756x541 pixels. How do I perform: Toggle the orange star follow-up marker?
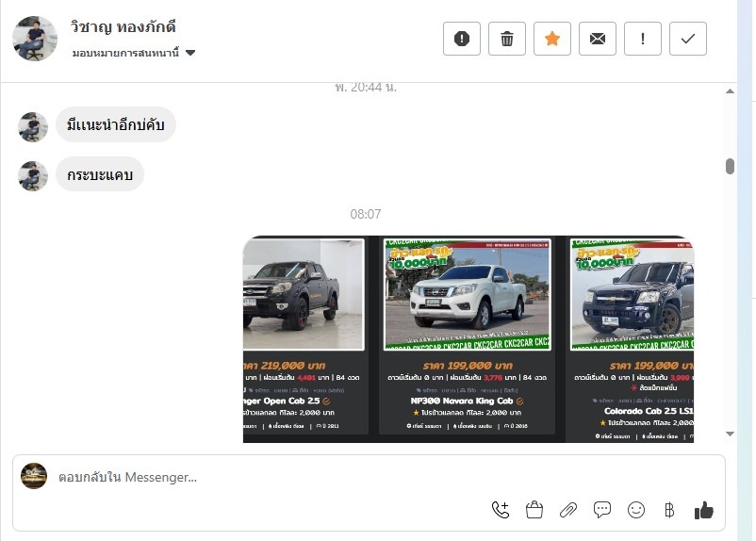click(552, 39)
